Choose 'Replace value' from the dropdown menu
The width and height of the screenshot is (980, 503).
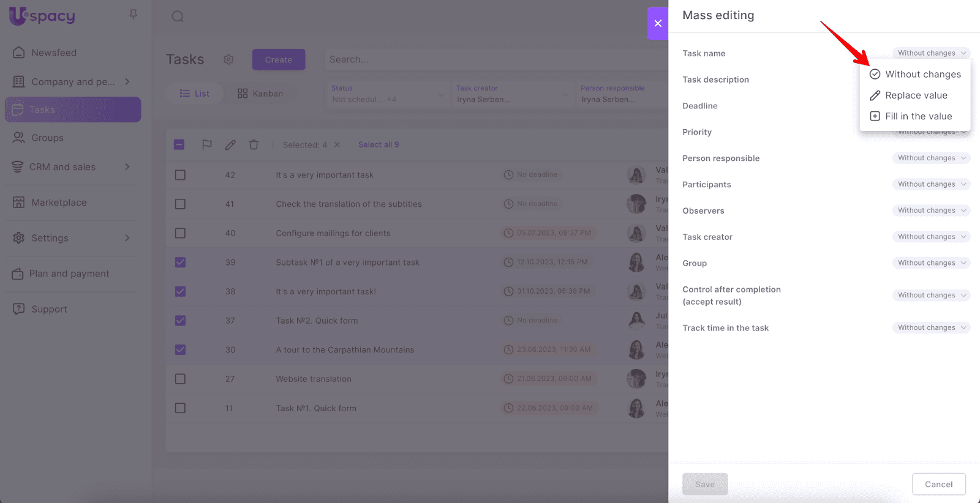click(916, 95)
